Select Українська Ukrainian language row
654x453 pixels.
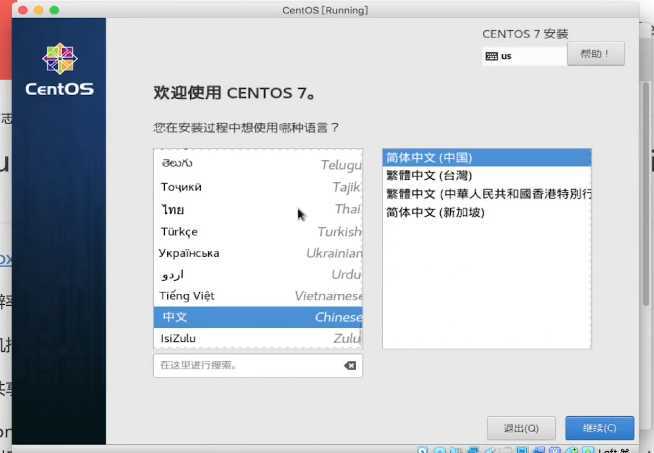pyautogui.click(x=258, y=253)
